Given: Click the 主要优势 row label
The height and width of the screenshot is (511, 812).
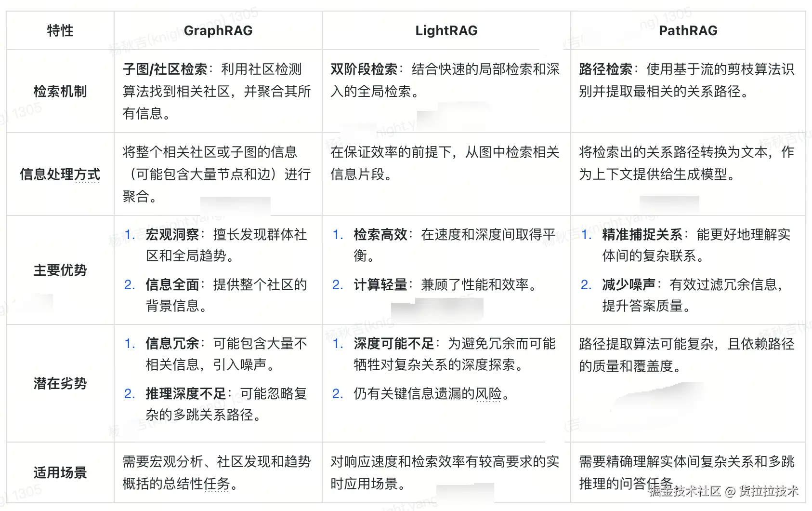Looking at the screenshot, I should 60,270.
